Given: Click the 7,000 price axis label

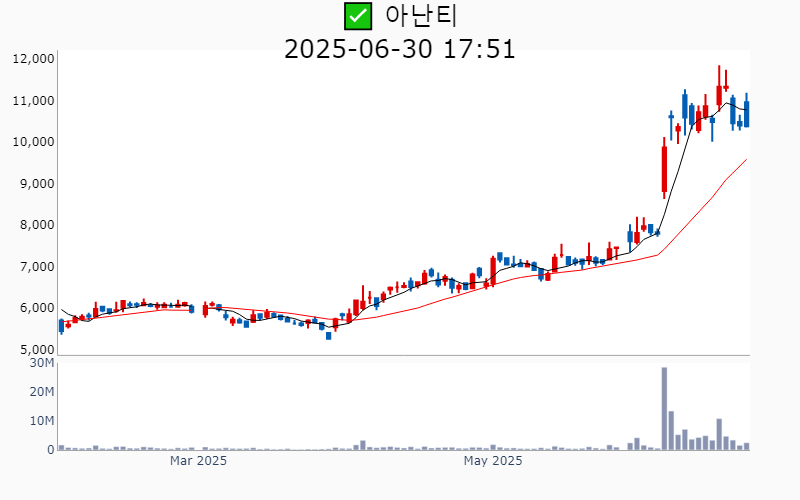Looking at the screenshot, I should (37, 267).
